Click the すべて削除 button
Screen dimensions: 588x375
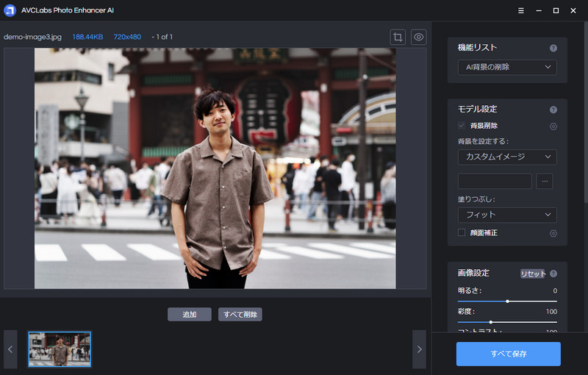click(x=240, y=314)
